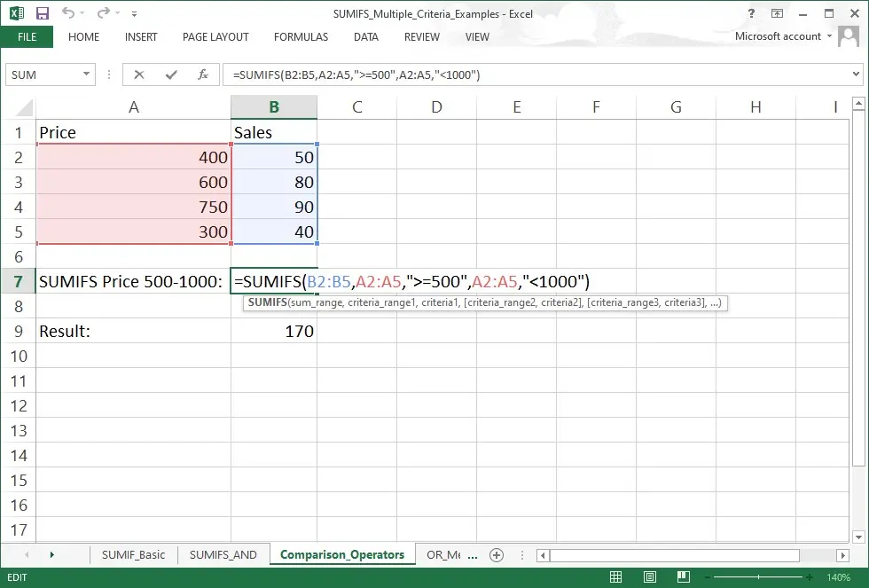
Task: Click the Undo arrow icon
Action: (x=68, y=13)
